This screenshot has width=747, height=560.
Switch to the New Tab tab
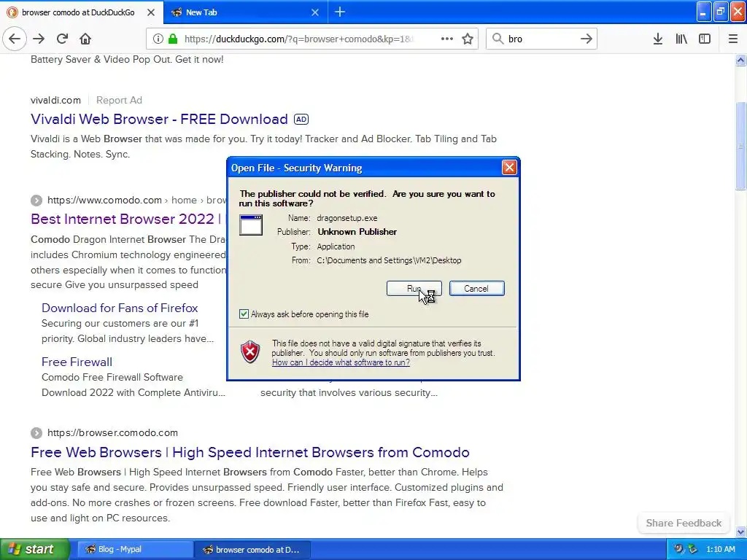[245, 12]
